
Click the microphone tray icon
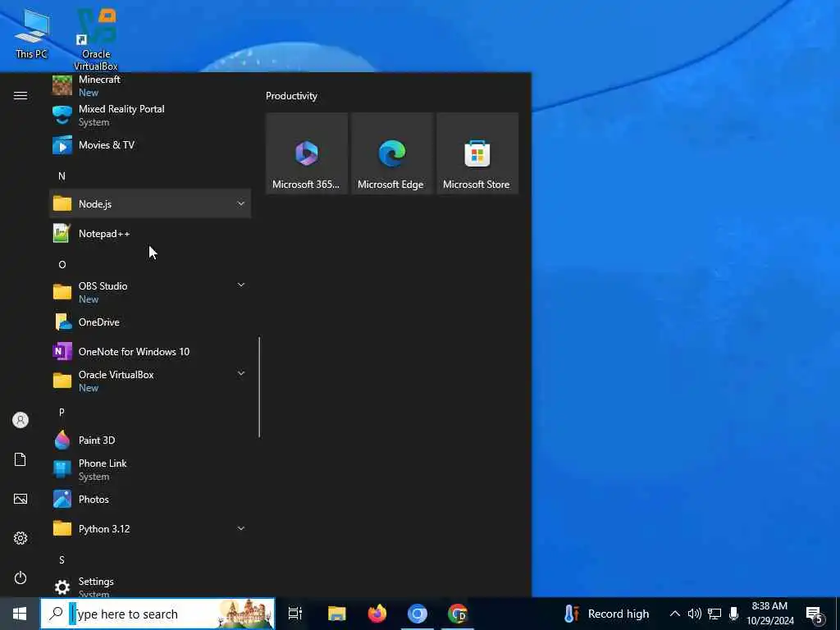coord(734,614)
